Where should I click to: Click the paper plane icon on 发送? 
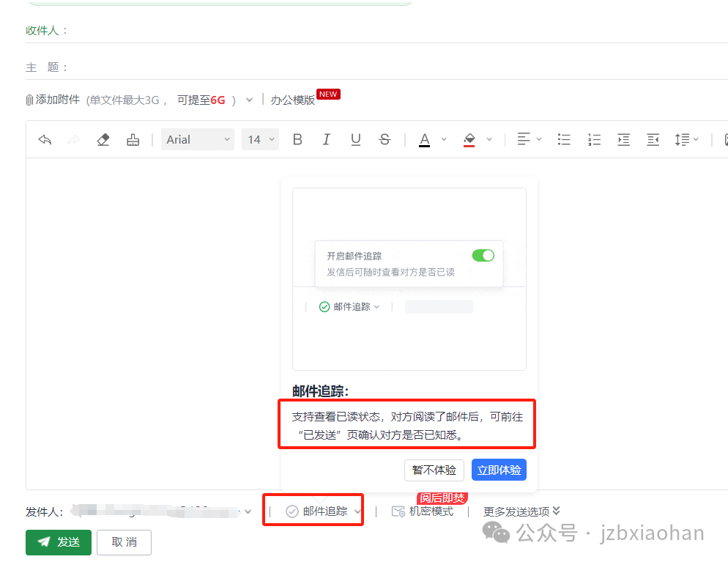click(x=44, y=541)
